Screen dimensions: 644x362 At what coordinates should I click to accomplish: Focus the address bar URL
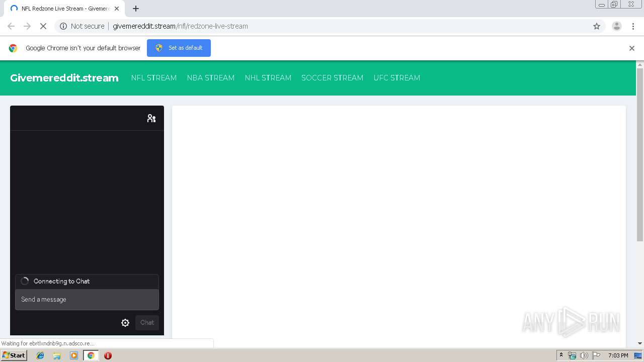(180, 26)
